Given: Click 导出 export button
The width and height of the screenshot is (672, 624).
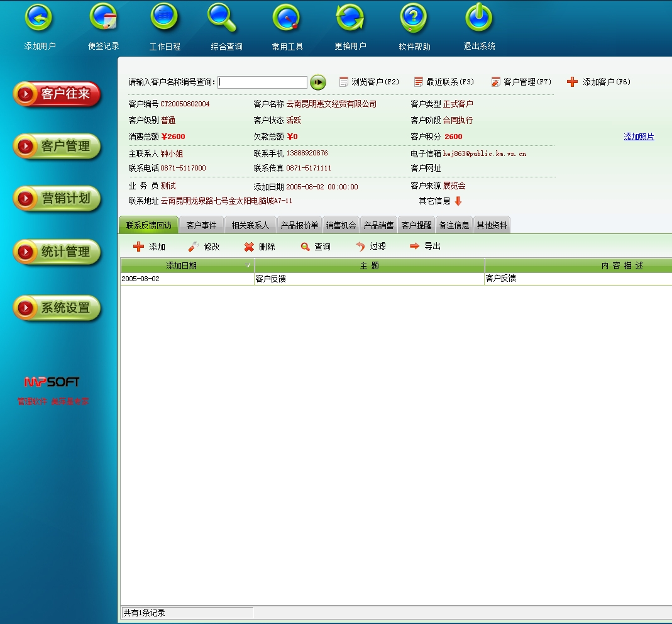Looking at the screenshot, I should pos(426,247).
